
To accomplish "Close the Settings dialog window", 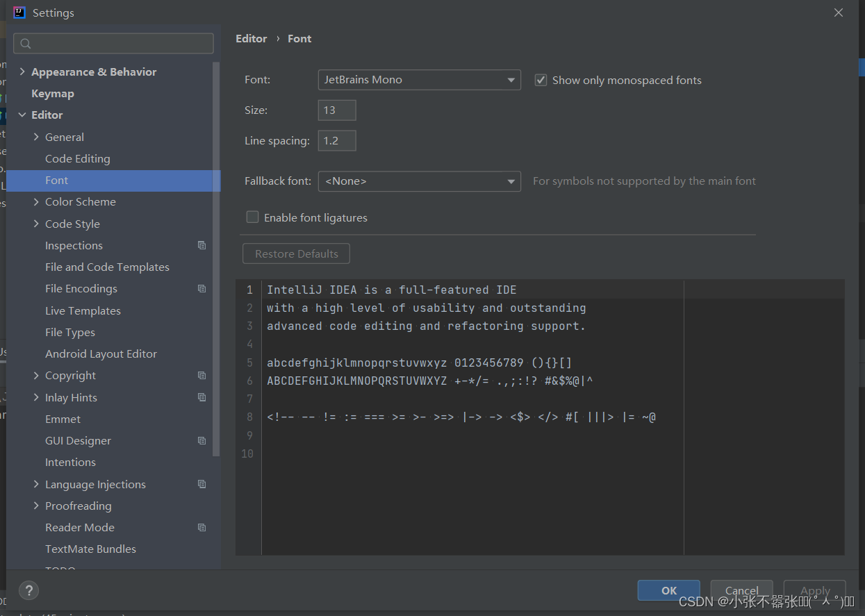I will pyautogui.click(x=839, y=13).
